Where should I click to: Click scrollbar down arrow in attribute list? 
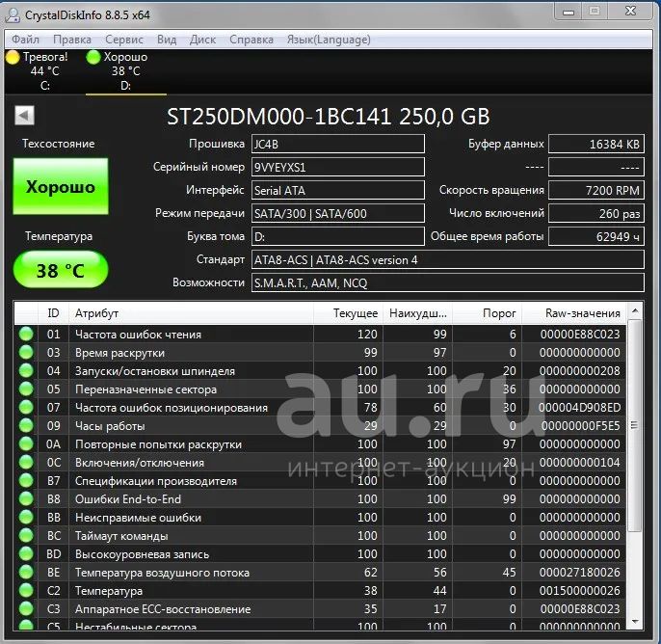tap(635, 622)
